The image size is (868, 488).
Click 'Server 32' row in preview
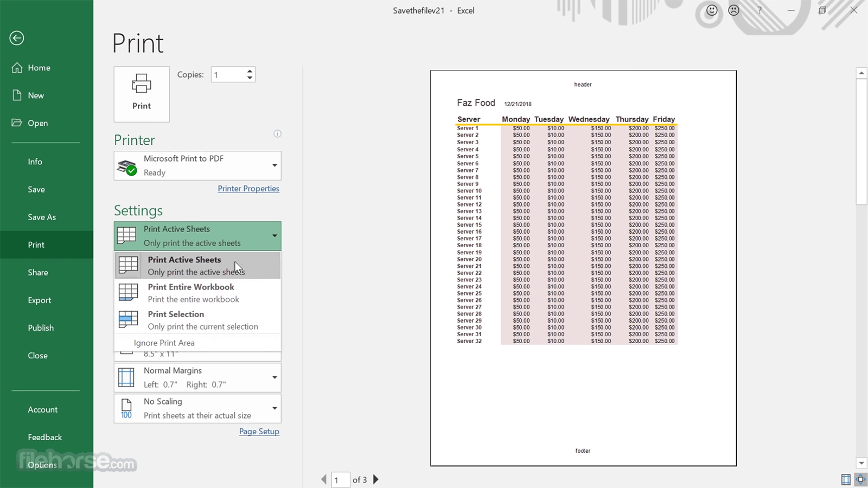tap(566, 341)
